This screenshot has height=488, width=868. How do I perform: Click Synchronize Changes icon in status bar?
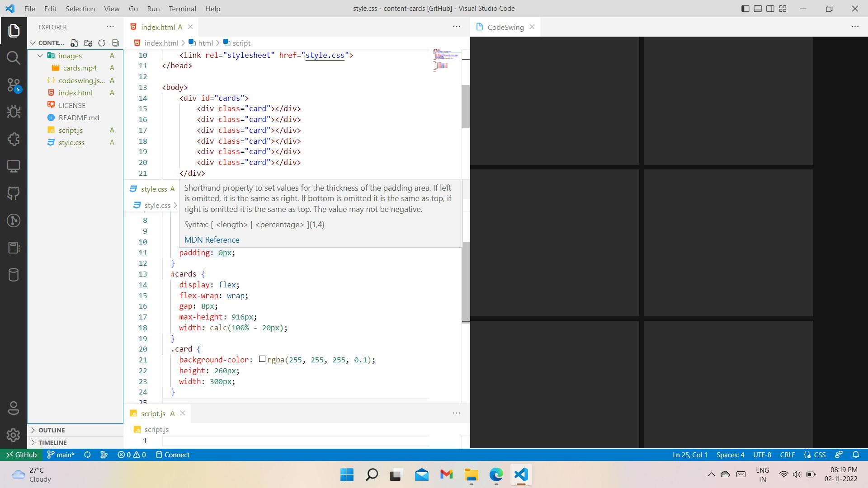[x=87, y=455]
